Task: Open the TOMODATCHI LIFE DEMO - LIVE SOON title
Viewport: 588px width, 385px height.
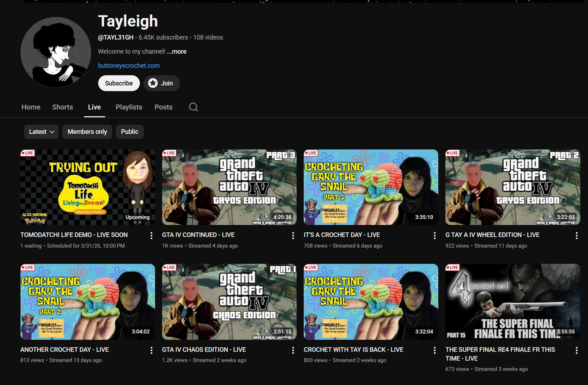Action: 74,235
